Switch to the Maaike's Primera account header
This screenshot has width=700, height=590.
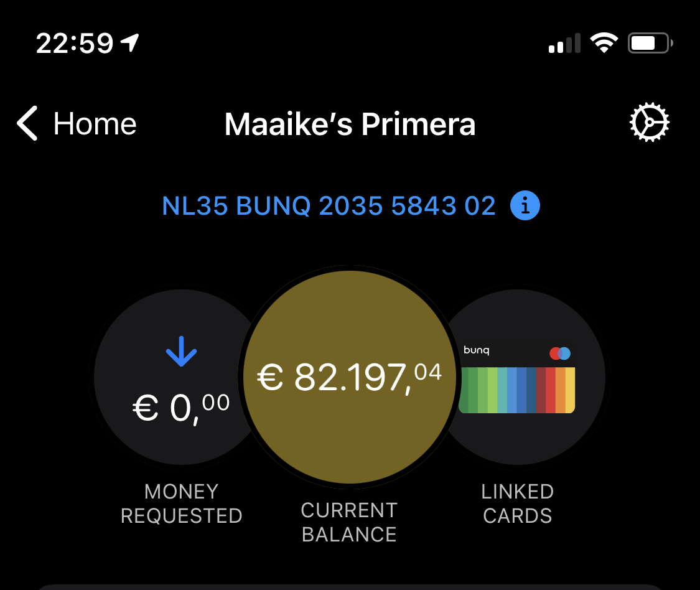click(350, 124)
